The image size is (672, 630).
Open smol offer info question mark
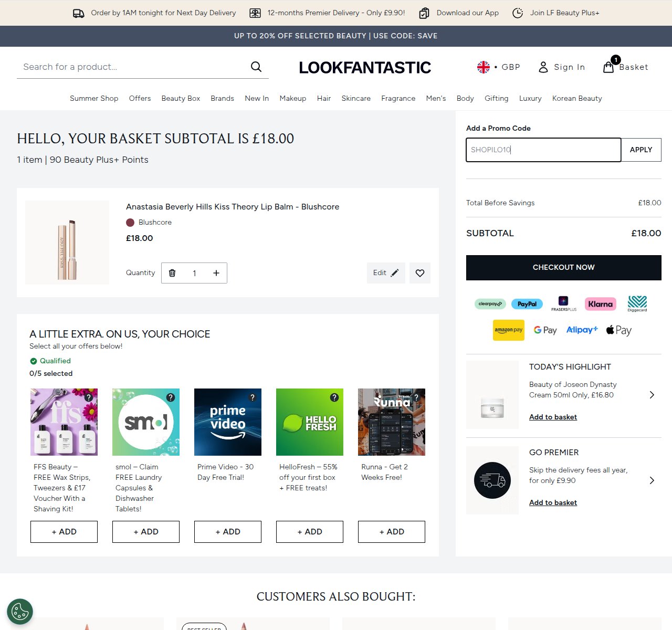171,397
